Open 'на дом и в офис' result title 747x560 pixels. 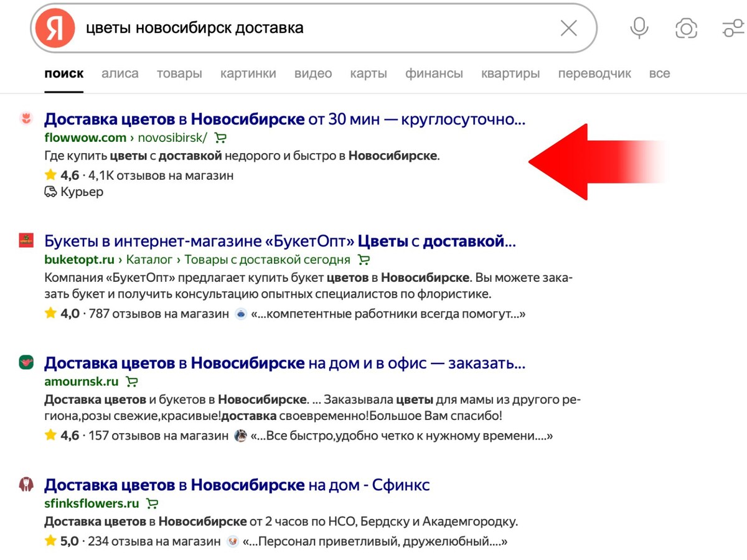285,363
